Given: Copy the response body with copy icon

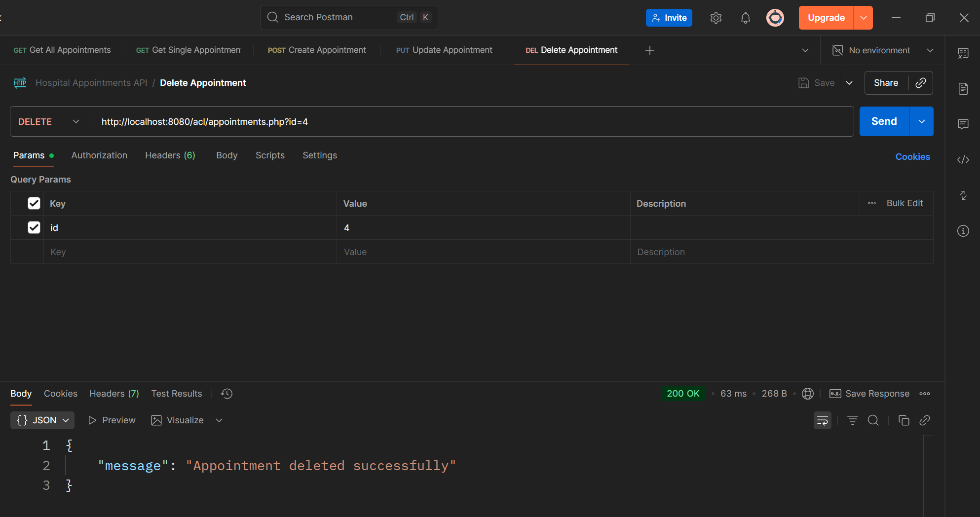Looking at the screenshot, I should tap(904, 420).
